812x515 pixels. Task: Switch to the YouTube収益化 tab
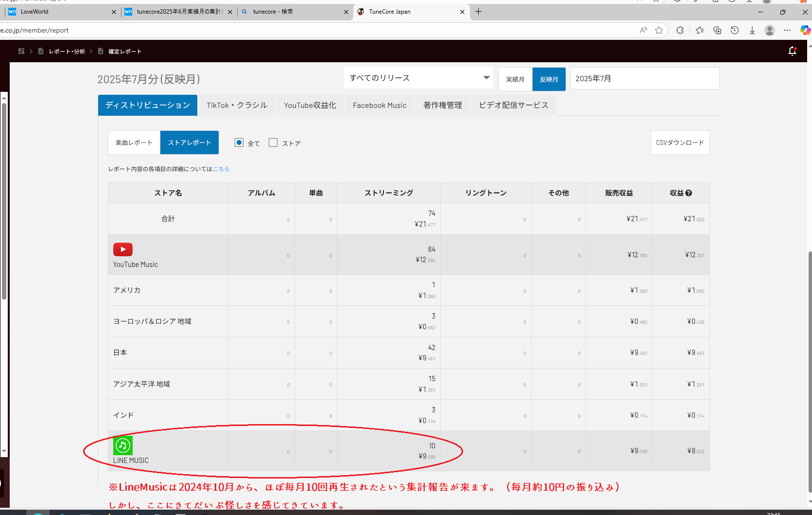[x=310, y=105]
